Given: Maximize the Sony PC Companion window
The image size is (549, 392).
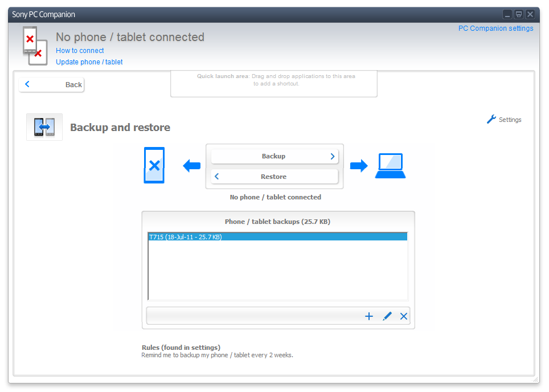Looking at the screenshot, I should click(519, 14).
